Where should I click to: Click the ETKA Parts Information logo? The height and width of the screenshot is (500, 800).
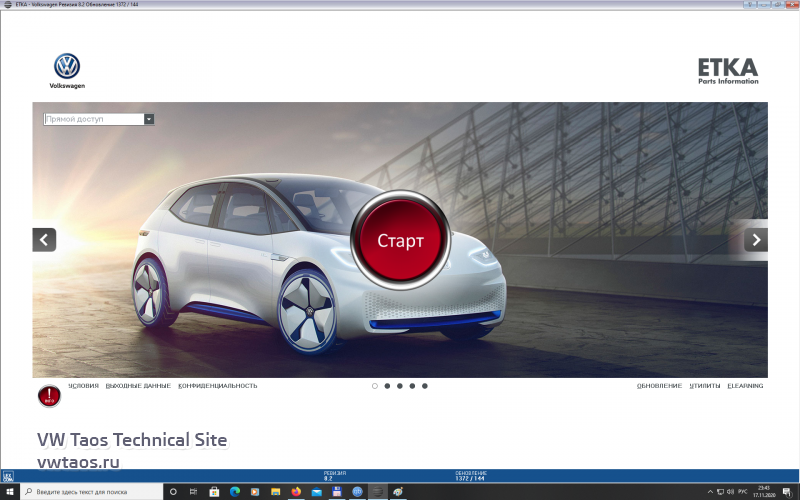coord(727,71)
